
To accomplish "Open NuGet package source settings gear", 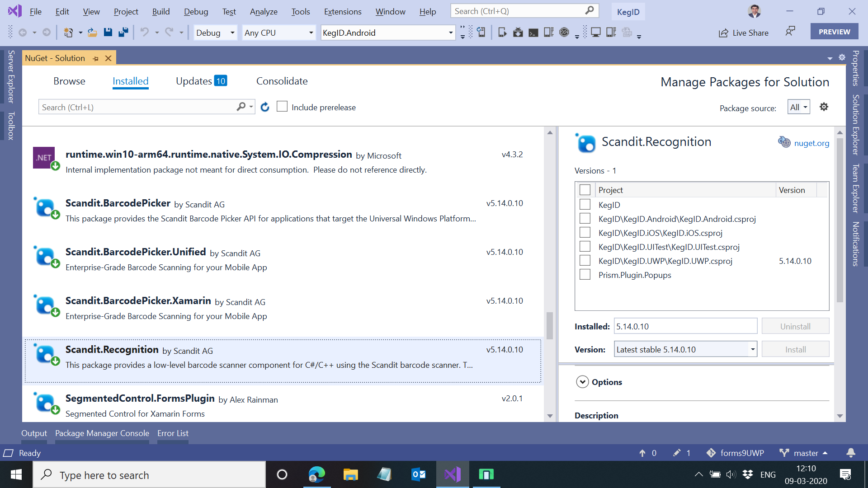I will coord(824,107).
